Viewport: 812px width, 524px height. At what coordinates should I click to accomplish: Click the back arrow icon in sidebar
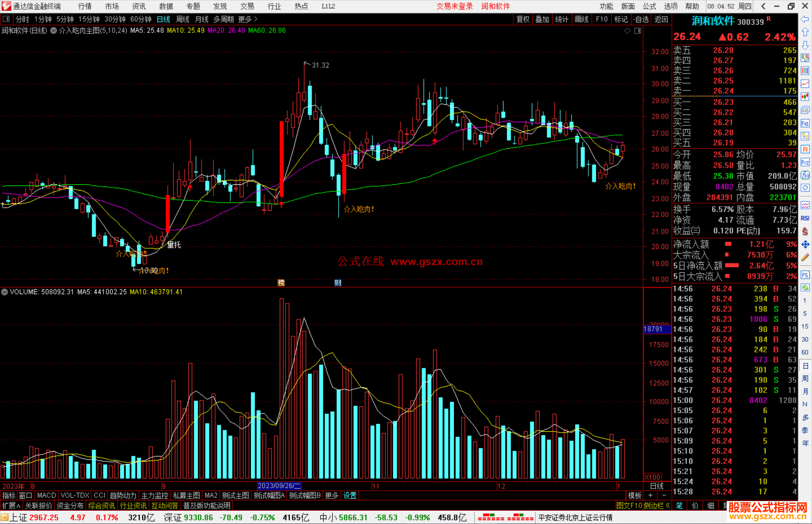click(805, 19)
